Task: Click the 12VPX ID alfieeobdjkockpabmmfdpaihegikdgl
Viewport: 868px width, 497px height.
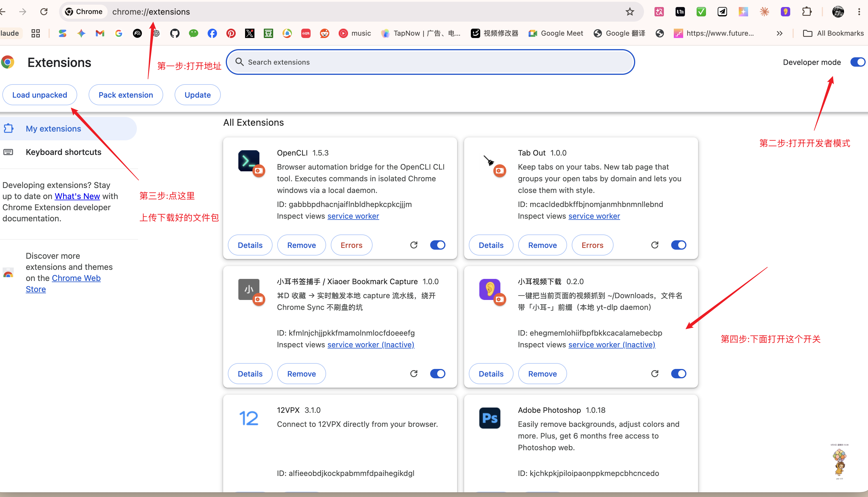Action: pyautogui.click(x=351, y=473)
